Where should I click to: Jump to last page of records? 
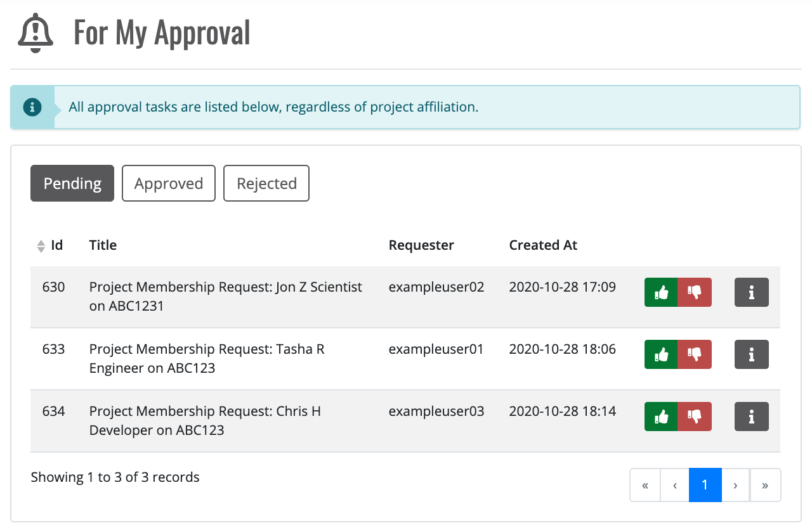(x=765, y=485)
